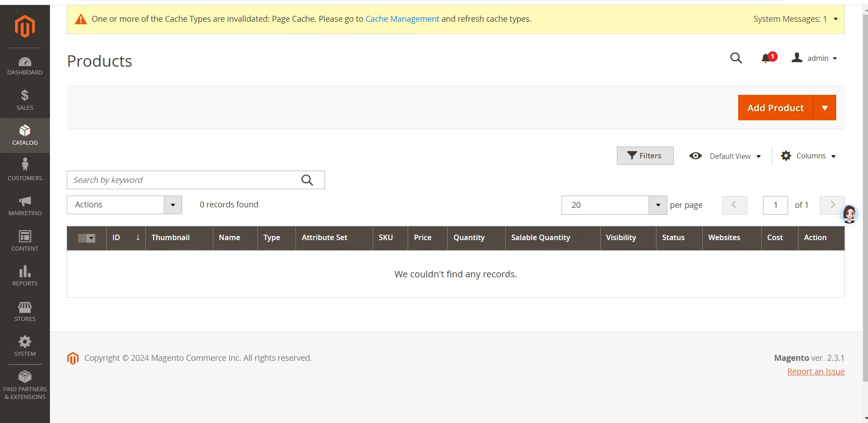
Task: Click the Salable Quantity column header
Action: [552, 238]
